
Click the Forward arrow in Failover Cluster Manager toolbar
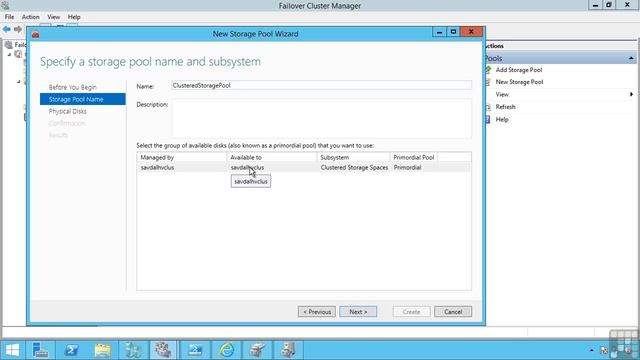(x=18, y=29)
